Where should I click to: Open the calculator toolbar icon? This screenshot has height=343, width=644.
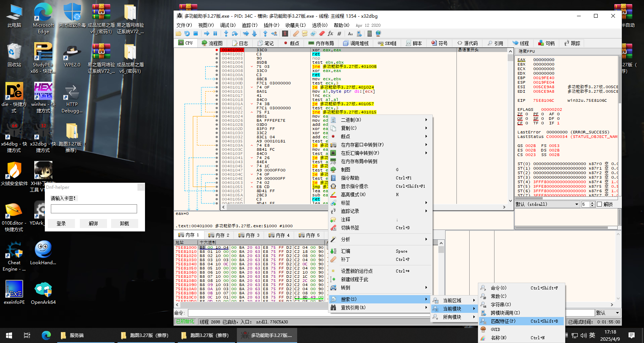[x=369, y=34]
